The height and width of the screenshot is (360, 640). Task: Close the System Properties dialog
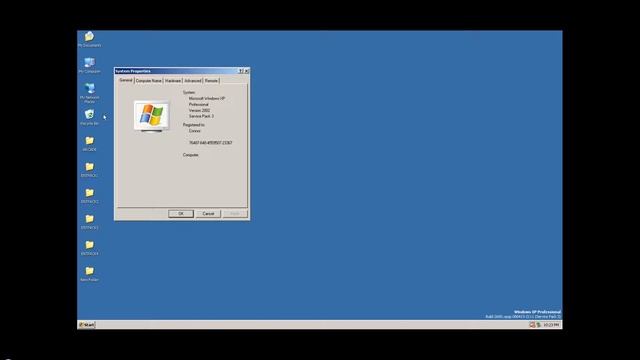247,71
